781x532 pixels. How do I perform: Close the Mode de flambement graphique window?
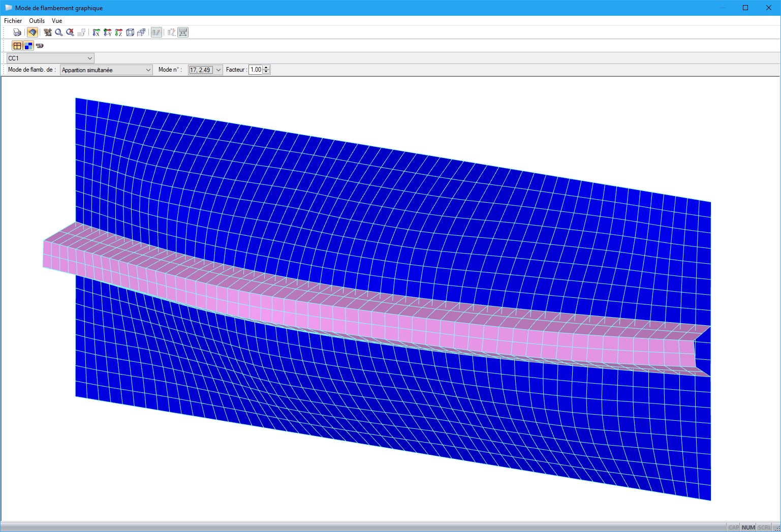coord(769,8)
